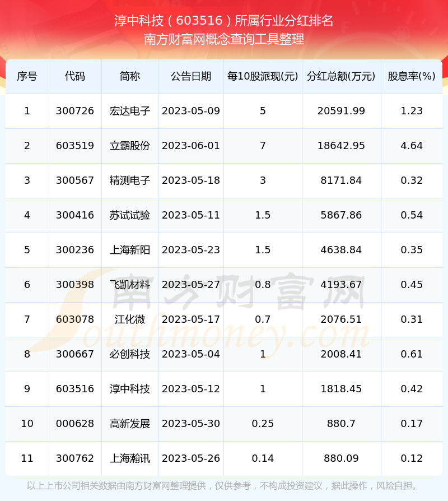Click total dividend 880.09

(341, 458)
